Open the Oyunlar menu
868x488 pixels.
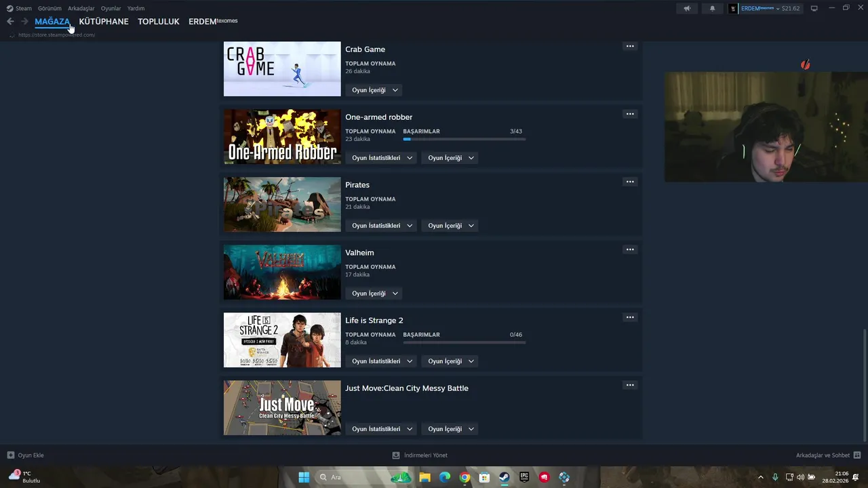111,8
